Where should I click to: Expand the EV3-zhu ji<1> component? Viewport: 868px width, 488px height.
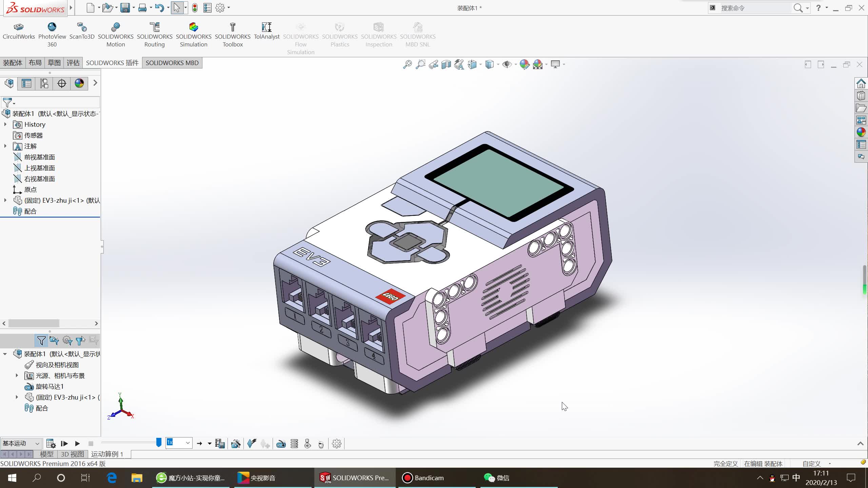click(x=5, y=200)
